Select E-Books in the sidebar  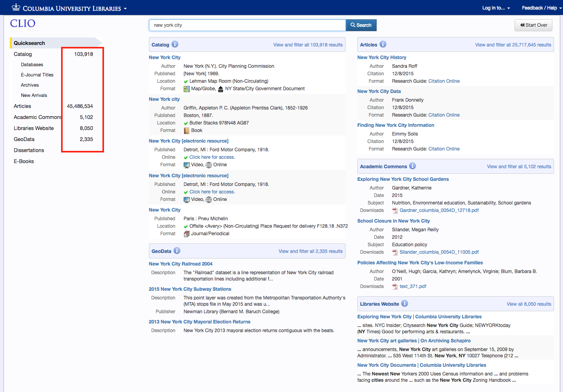click(x=24, y=161)
